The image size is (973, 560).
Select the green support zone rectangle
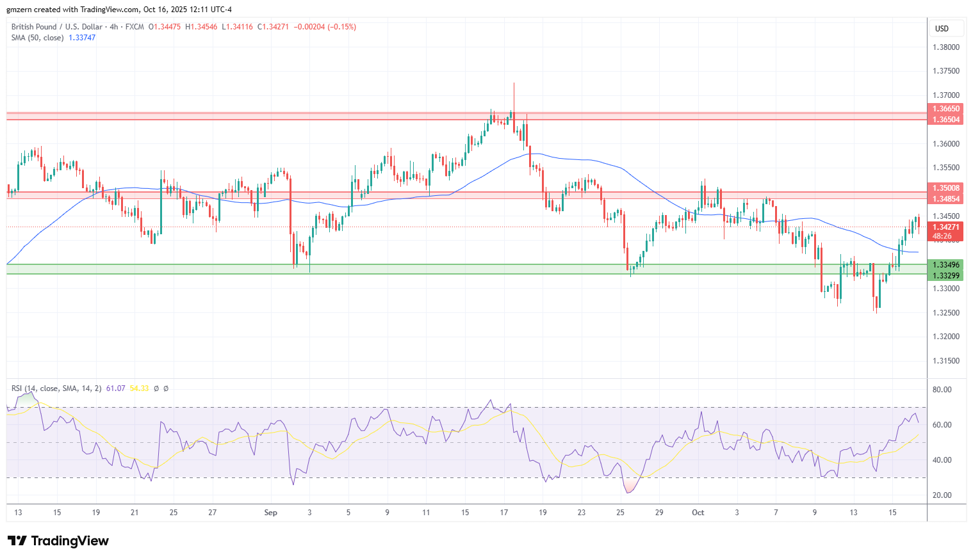click(466, 269)
